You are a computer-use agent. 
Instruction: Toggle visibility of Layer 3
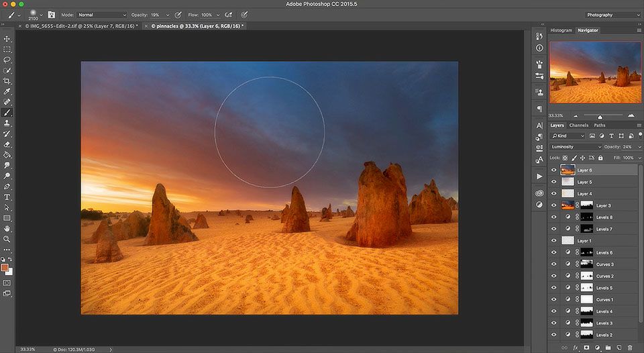[x=554, y=205]
